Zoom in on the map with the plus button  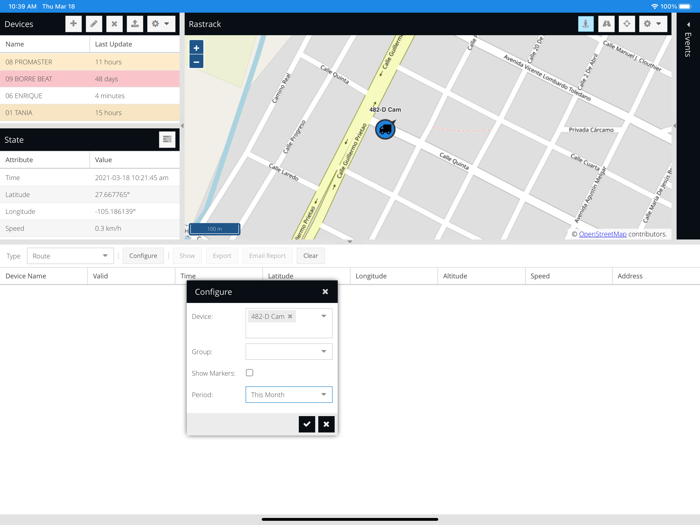[x=196, y=47]
